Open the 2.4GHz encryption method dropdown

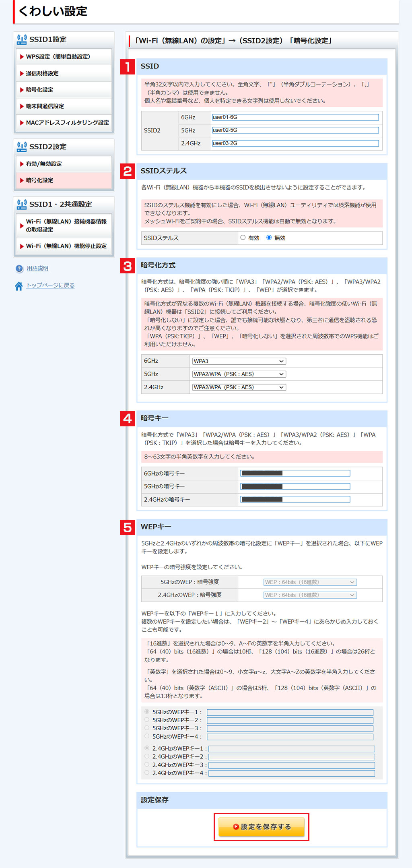[239, 387]
